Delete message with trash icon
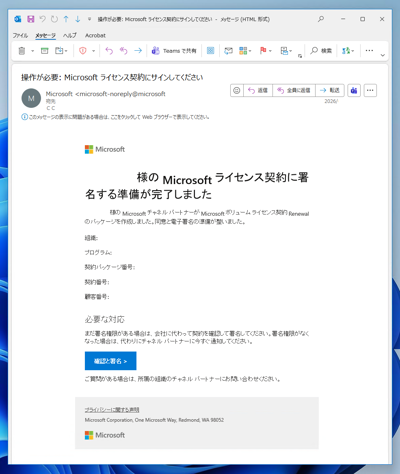400x474 pixels. tap(22, 51)
